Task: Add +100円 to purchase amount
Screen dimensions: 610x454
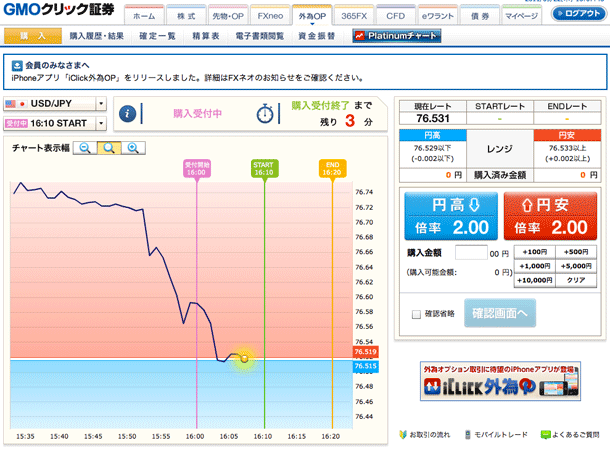Action: [535, 252]
